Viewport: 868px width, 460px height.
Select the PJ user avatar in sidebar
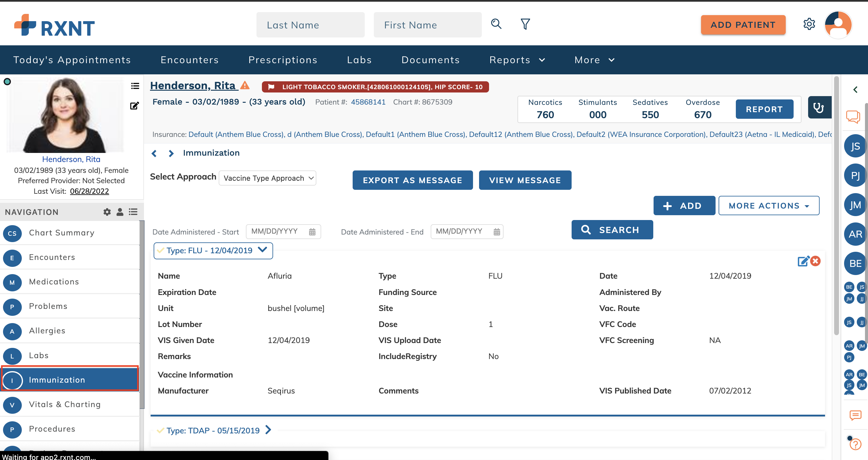(855, 175)
